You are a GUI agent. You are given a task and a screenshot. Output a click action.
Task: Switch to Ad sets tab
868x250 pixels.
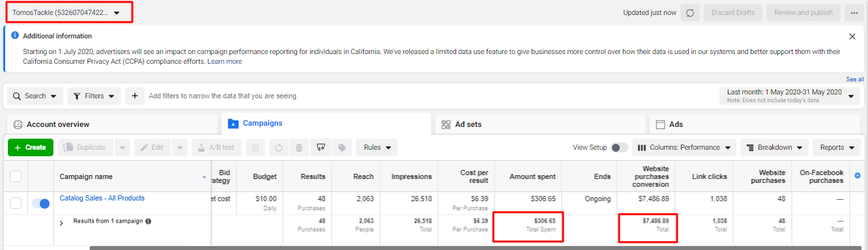[540, 124]
